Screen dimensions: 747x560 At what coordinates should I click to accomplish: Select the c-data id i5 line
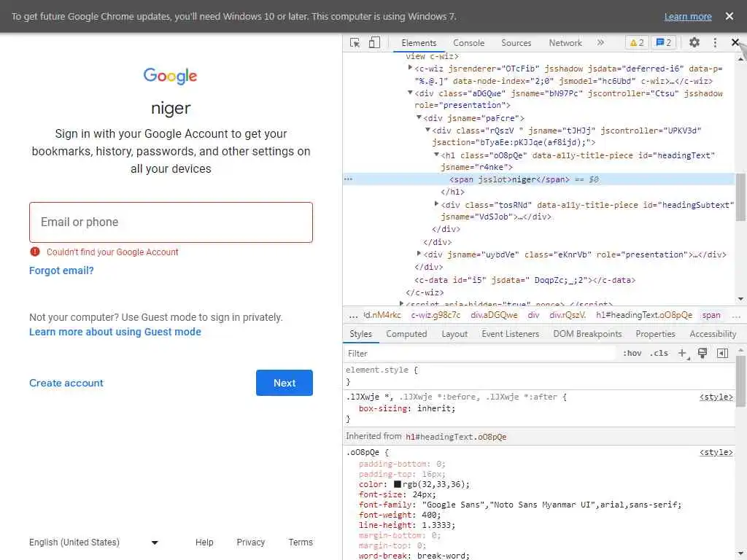tap(525, 280)
